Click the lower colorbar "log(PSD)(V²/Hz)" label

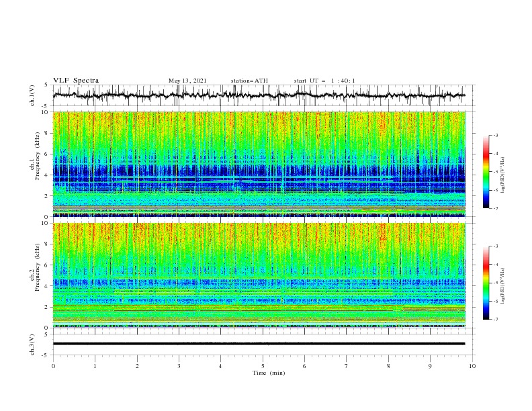[503, 286]
